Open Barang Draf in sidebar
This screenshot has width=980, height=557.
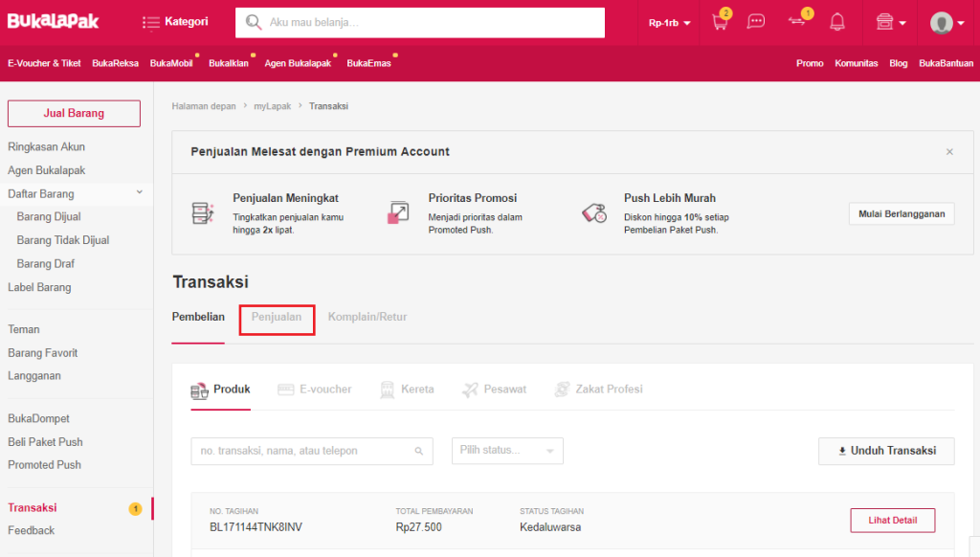(46, 264)
